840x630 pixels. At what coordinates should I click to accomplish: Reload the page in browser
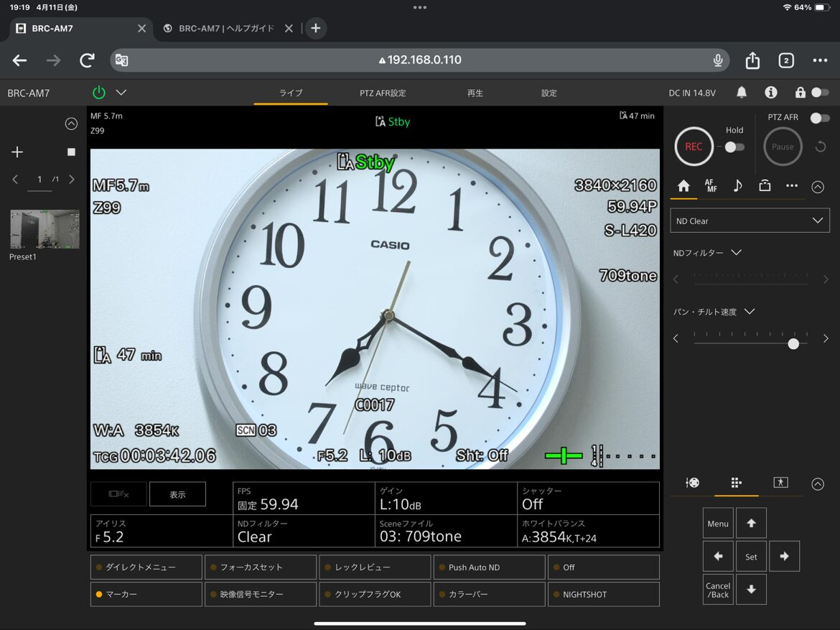pos(88,60)
